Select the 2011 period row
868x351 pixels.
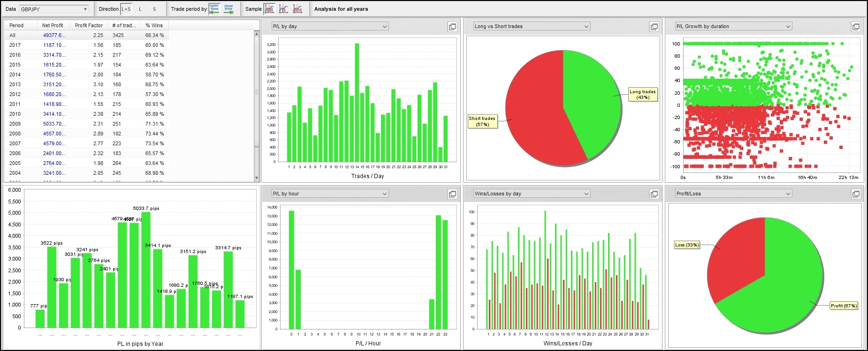pyautogui.click(x=87, y=104)
